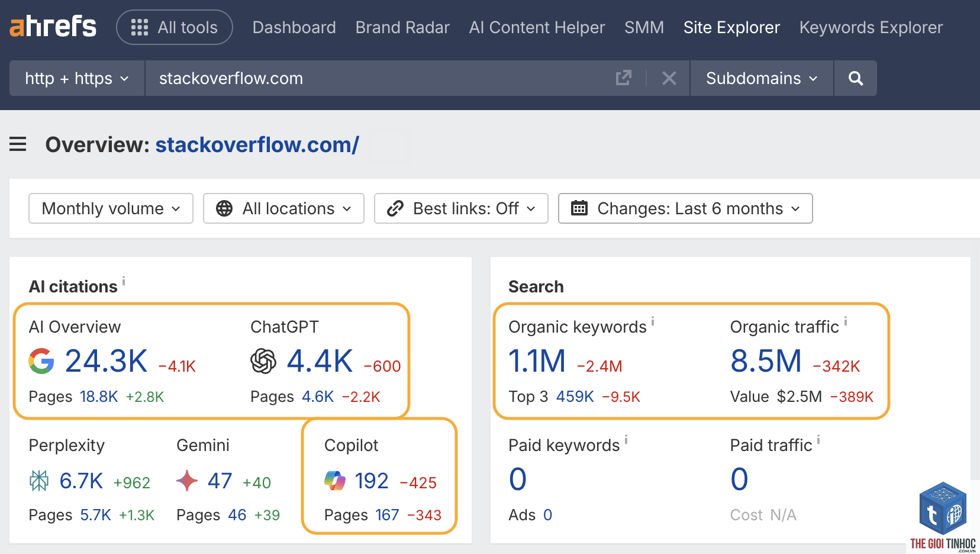
Task: Open Copilot pages 167
Action: coord(387,515)
